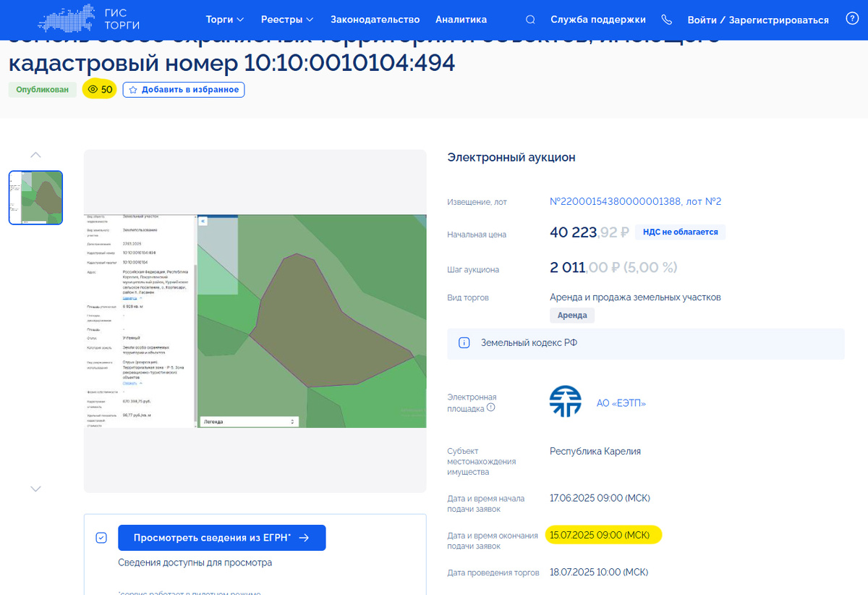Screen dimensions: 868x595
Task: Open the Аналитика menu item
Action: (461, 20)
